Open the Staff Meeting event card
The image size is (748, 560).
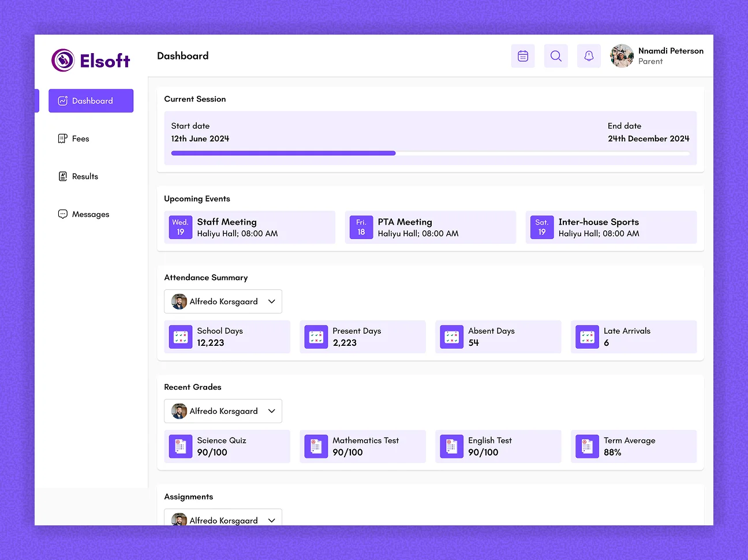249,227
